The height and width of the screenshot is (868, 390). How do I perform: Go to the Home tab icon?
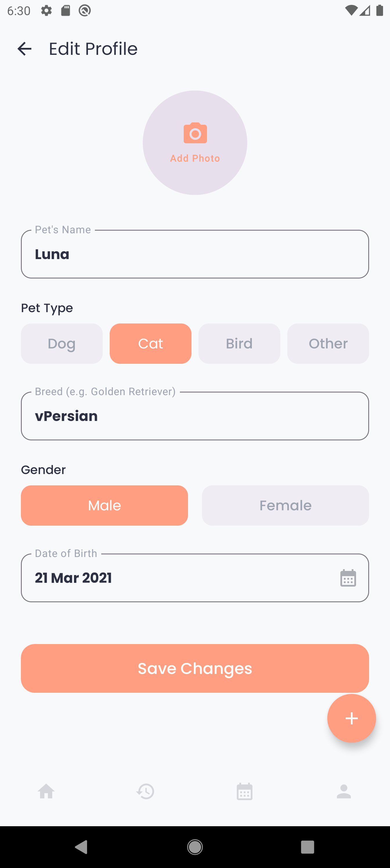tap(46, 791)
